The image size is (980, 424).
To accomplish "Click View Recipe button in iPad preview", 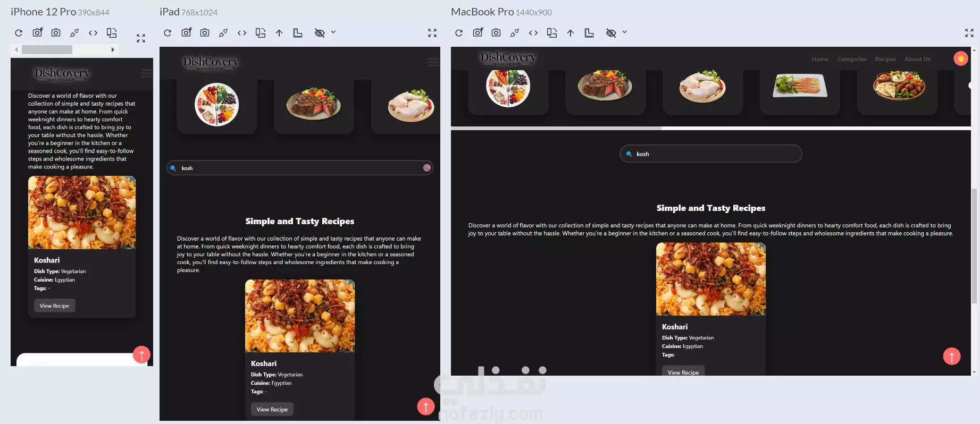I will (x=272, y=409).
